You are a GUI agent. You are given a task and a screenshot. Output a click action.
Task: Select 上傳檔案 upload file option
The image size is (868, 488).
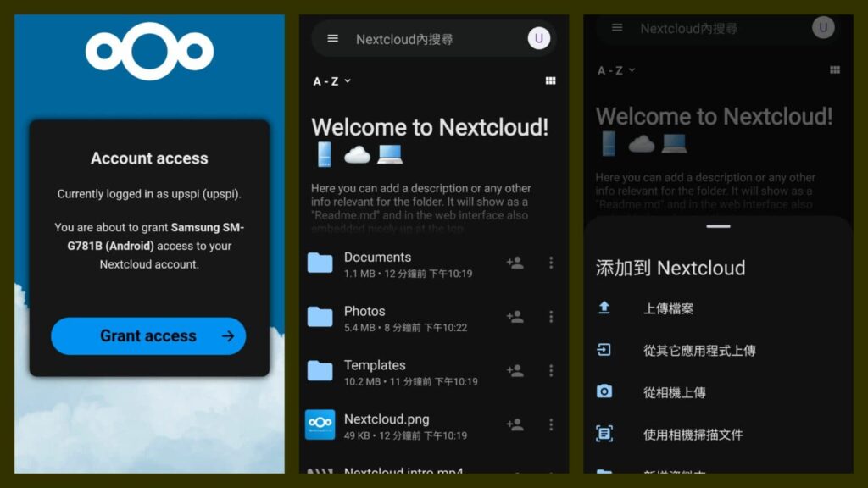coord(718,308)
